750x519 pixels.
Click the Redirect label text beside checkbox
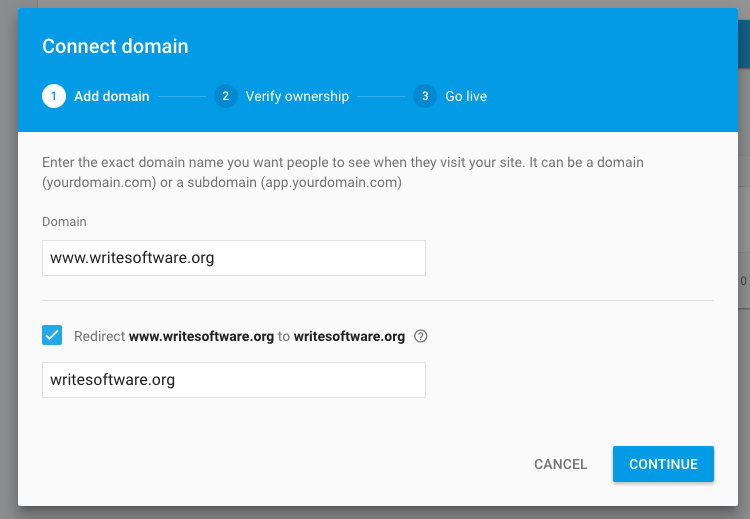click(x=239, y=336)
